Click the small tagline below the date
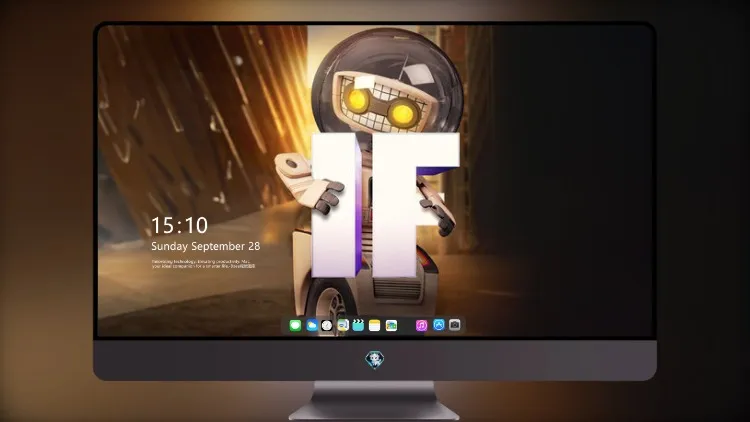The image size is (750, 422). coord(203,264)
